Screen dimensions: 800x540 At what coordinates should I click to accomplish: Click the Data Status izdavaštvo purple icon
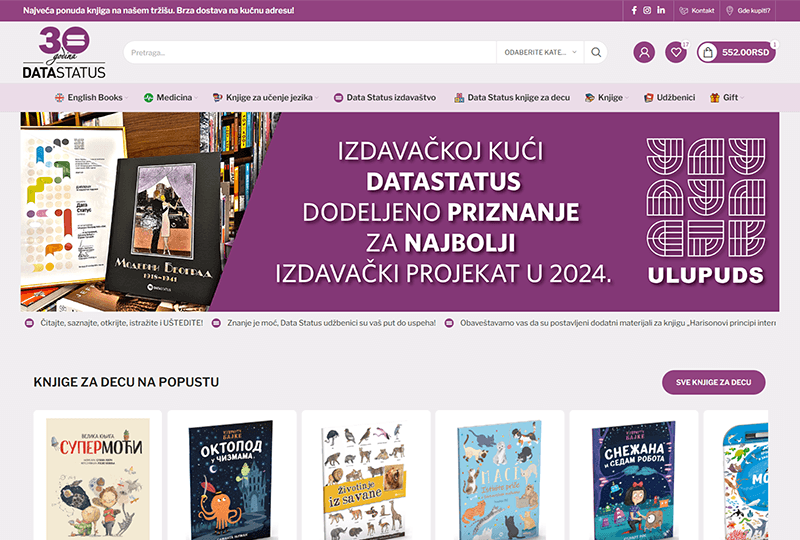point(338,97)
